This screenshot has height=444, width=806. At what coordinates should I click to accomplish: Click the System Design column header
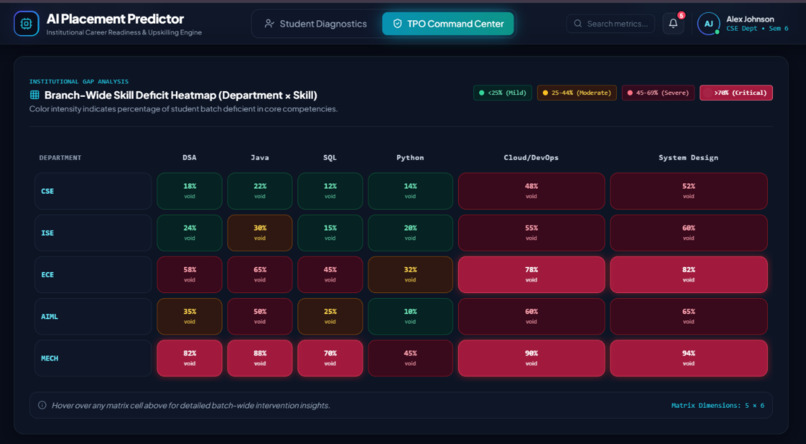688,158
